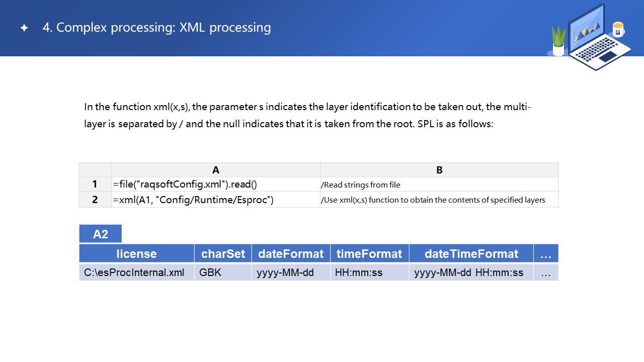This screenshot has width=644, height=362.
Task: Select row header 1 in the SPL grid
Action: 95,184
